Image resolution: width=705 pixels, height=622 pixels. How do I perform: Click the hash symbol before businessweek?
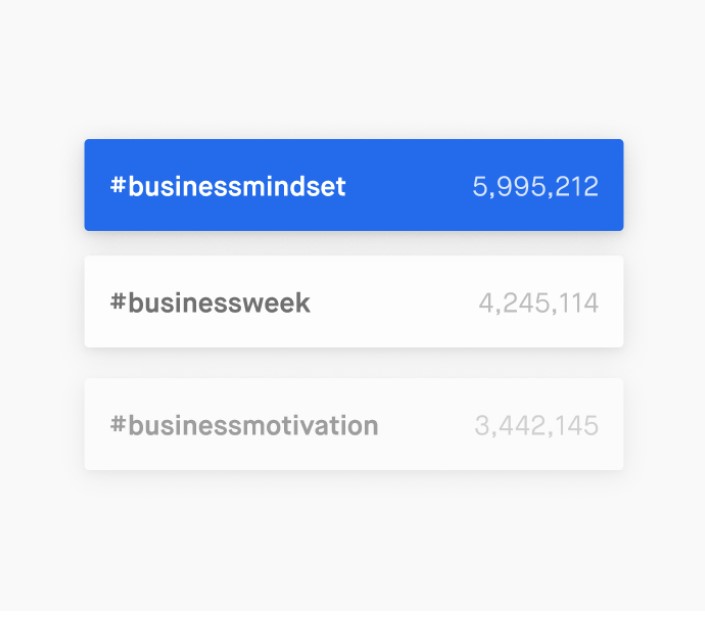[x=117, y=303]
